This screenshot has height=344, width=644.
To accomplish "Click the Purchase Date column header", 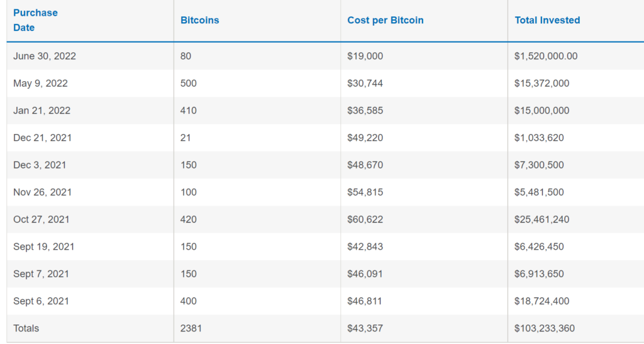I will (35, 20).
